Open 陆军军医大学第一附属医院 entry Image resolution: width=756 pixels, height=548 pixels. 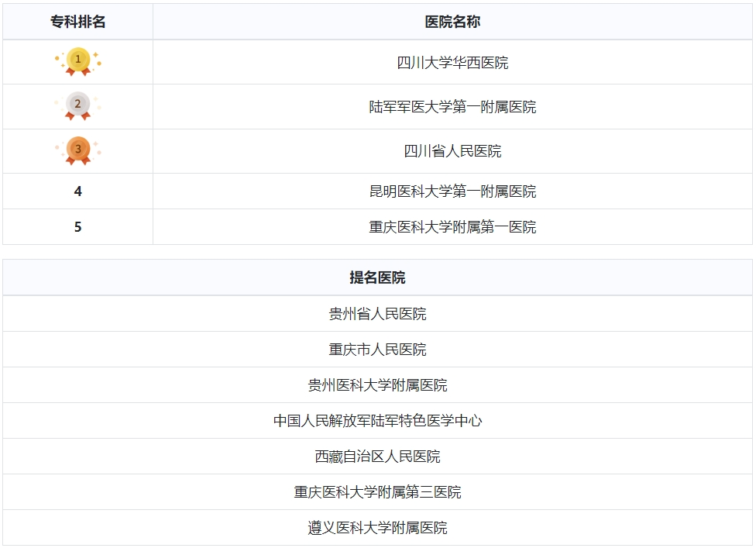452,107
